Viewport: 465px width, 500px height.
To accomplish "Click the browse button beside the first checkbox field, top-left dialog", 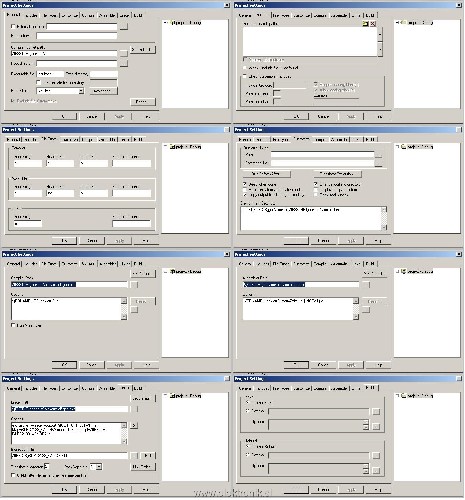I will click(x=124, y=26).
